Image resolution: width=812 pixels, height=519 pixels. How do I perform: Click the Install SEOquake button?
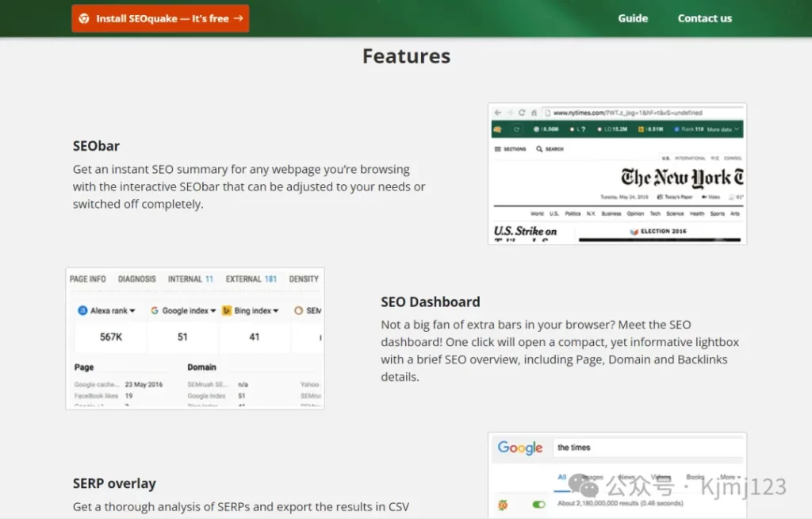coord(160,19)
